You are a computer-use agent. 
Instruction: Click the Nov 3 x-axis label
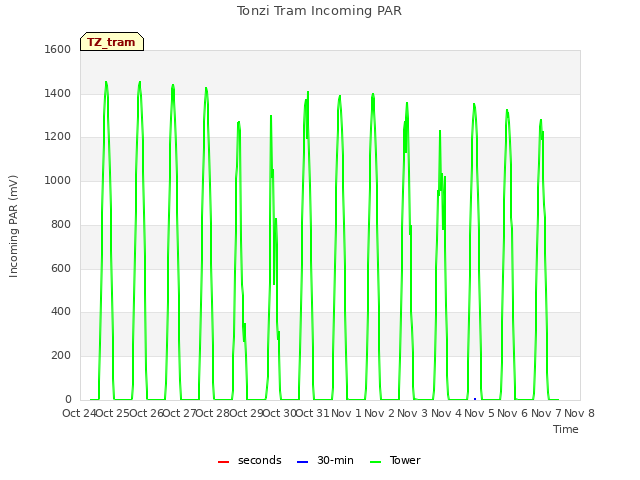pos(412,413)
